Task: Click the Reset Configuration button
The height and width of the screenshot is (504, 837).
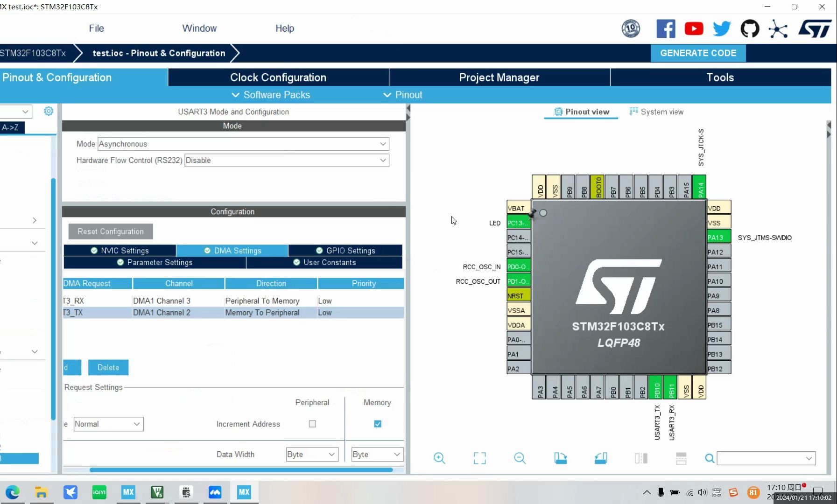Action: coord(110,231)
